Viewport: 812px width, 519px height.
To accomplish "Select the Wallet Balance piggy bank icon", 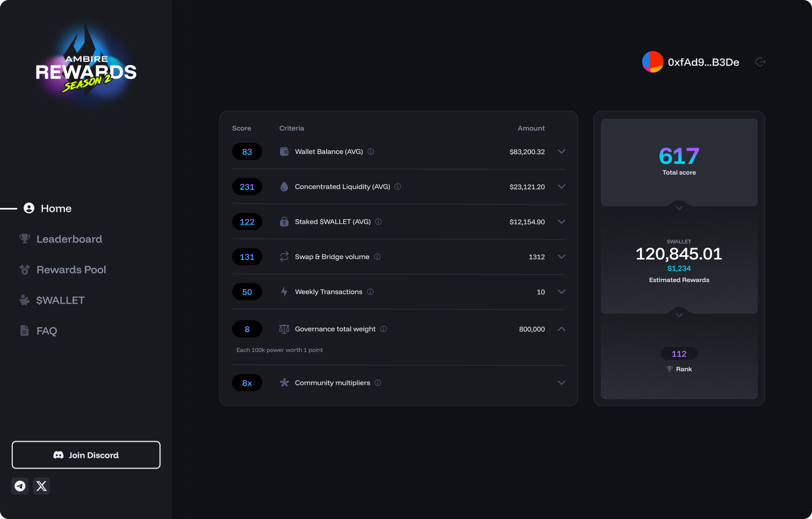I will click(284, 152).
